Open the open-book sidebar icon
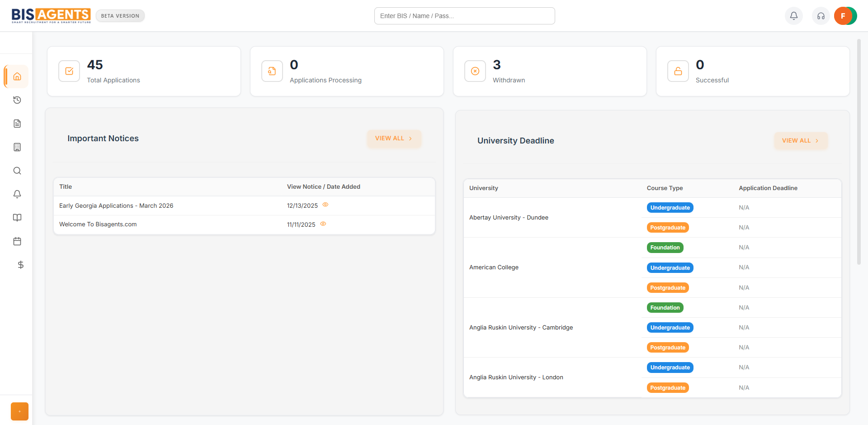This screenshot has width=868, height=425. pos(17,218)
